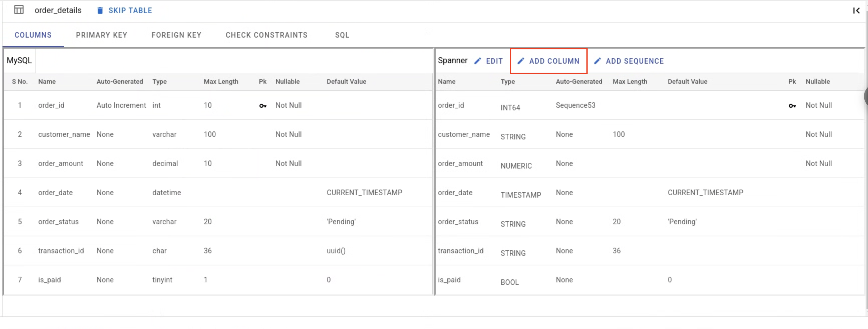868x329 pixels.
Task: Click the datetime type in MySQL
Action: tap(167, 192)
